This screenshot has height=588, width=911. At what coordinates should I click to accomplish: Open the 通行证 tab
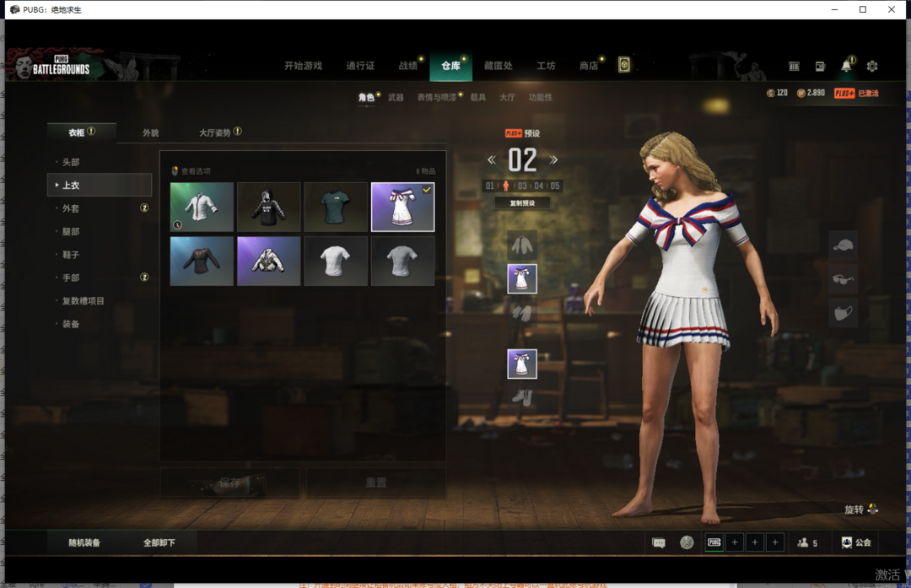coord(360,66)
